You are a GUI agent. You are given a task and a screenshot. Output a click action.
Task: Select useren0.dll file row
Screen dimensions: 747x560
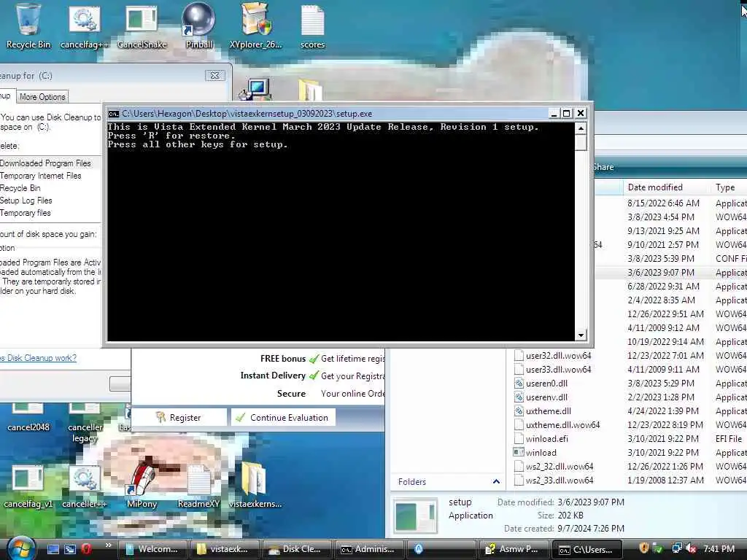click(629, 384)
